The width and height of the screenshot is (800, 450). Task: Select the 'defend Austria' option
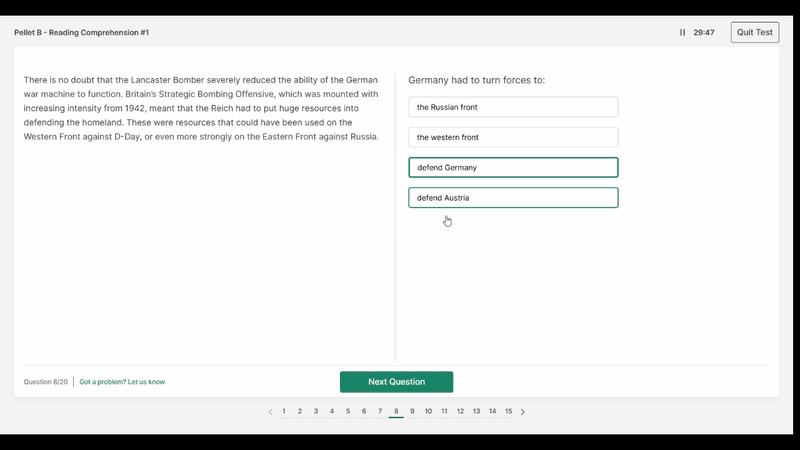pyautogui.click(x=513, y=198)
